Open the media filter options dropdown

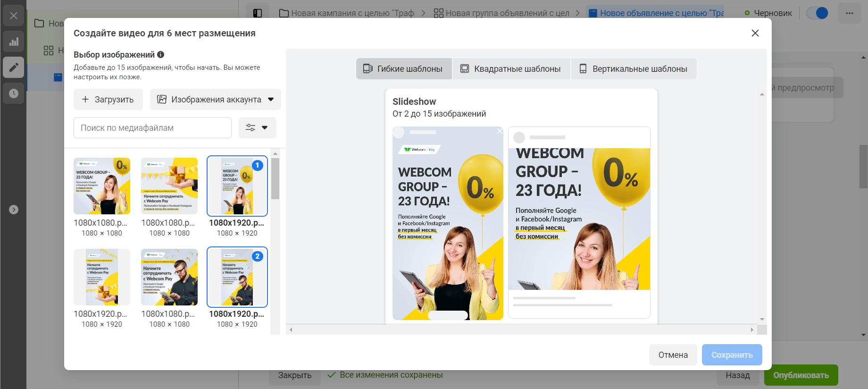(258, 128)
